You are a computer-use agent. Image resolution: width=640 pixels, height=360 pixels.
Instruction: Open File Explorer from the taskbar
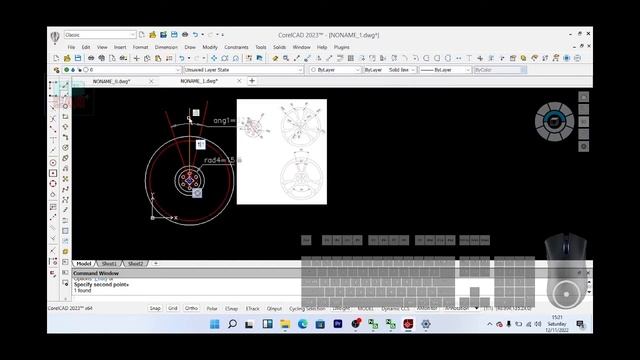(x=285, y=324)
